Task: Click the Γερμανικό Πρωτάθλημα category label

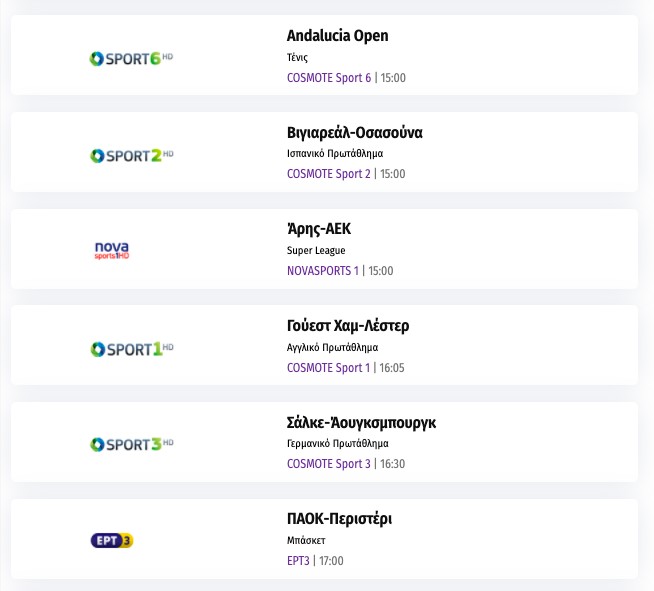Action: (337, 444)
